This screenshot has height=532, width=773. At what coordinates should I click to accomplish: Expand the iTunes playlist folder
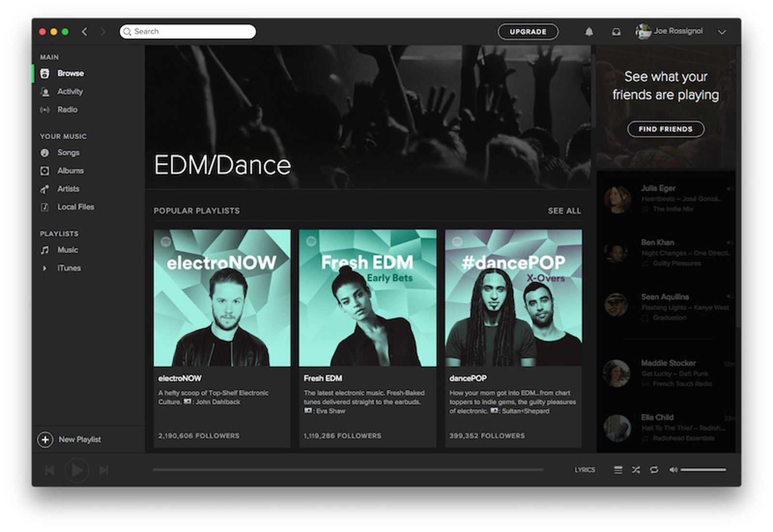pyautogui.click(x=45, y=268)
